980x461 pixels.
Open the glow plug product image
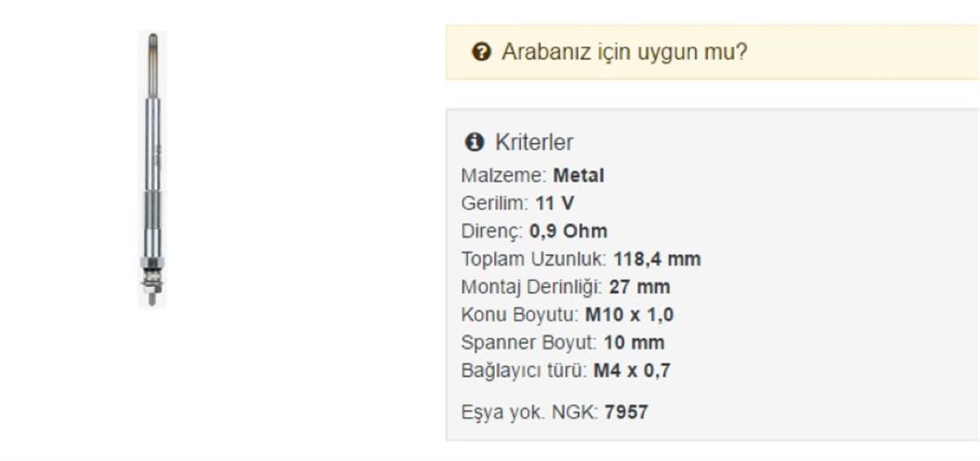[152, 170]
